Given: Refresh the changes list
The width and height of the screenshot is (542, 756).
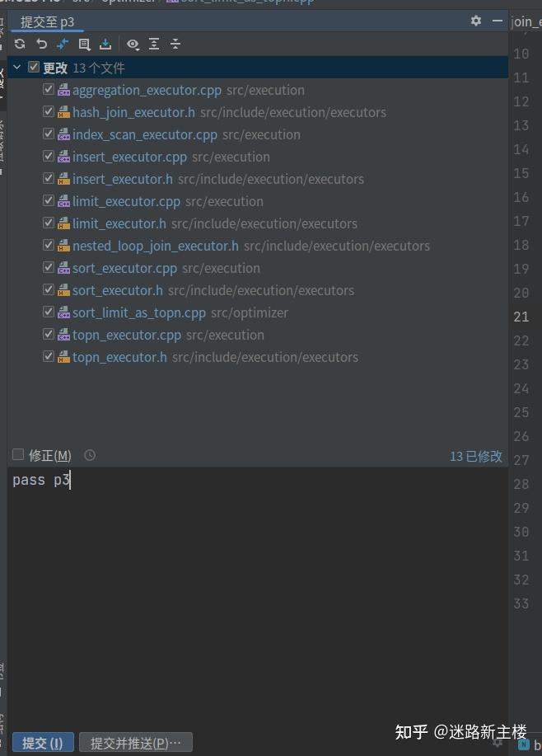Looking at the screenshot, I should [19, 44].
